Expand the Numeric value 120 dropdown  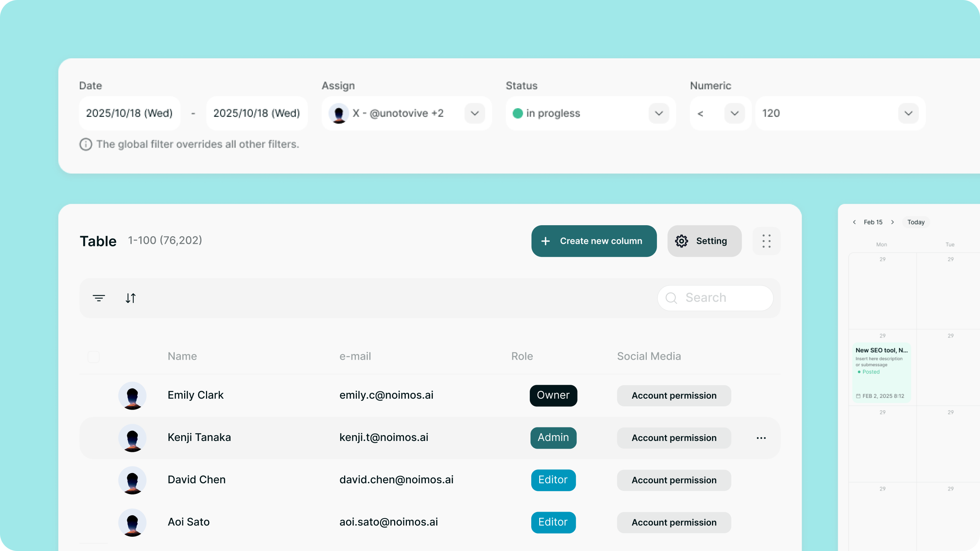(908, 113)
